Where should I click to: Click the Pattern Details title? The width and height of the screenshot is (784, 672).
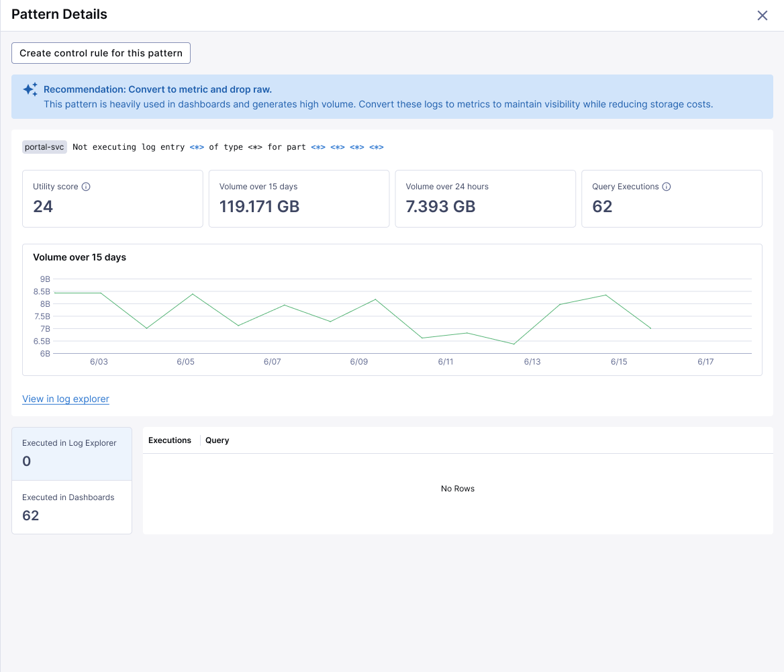coord(59,15)
